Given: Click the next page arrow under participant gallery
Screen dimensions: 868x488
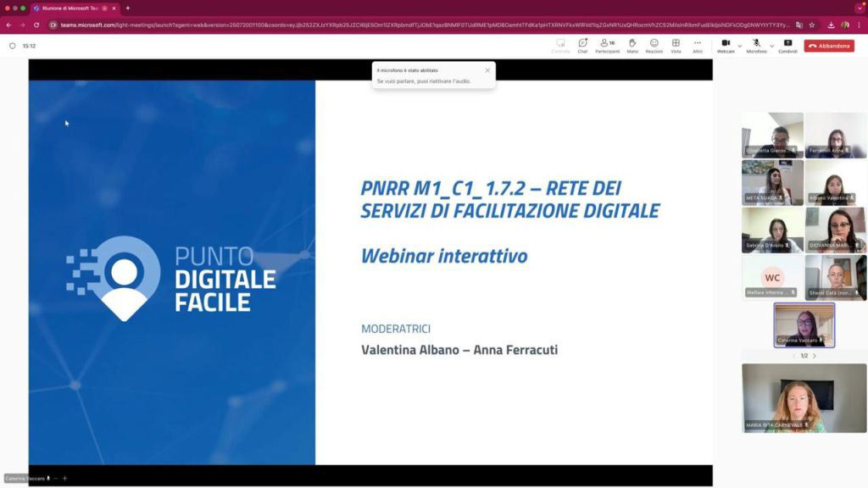Looking at the screenshot, I should 814,356.
